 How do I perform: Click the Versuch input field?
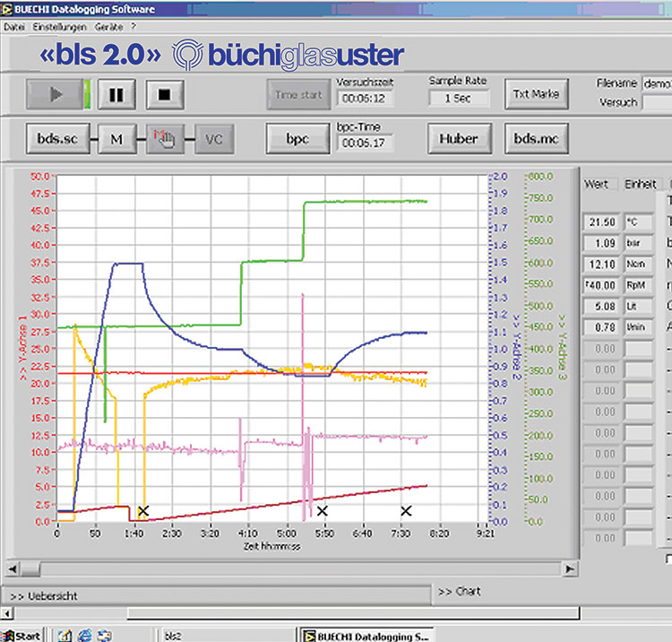coord(657,102)
